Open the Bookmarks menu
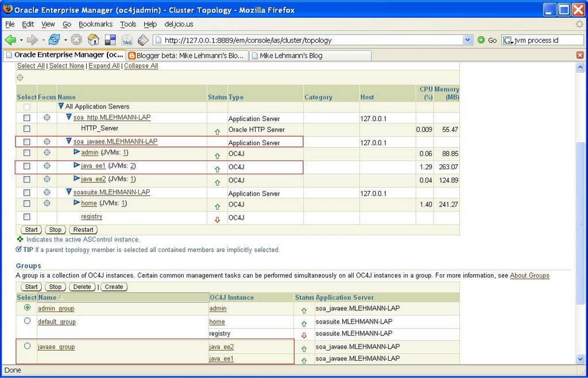The image size is (588, 378). 96,24
